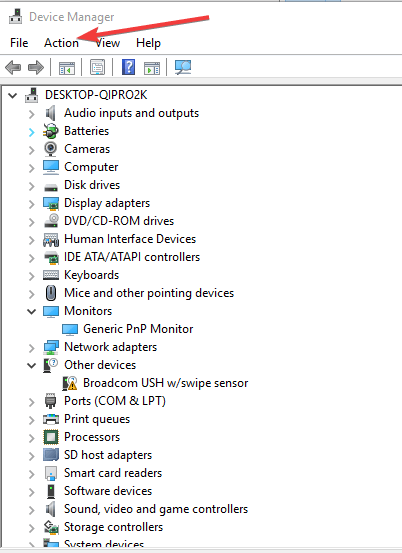Click the Keyboards icon
The width and height of the screenshot is (402, 553).
[51, 275]
